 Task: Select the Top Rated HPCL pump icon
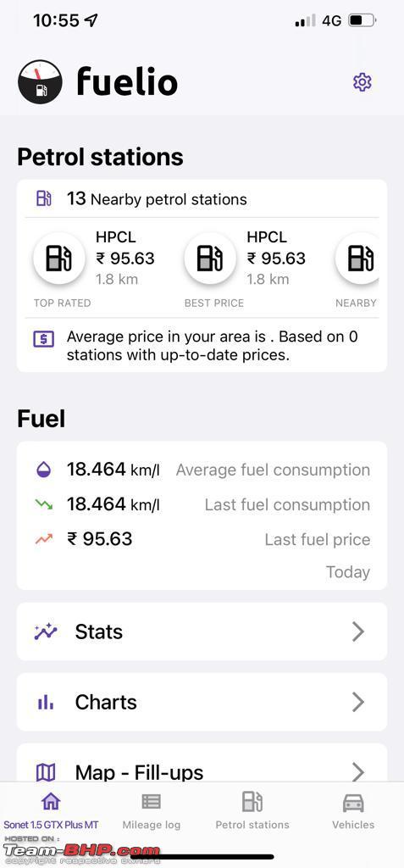tap(58, 259)
